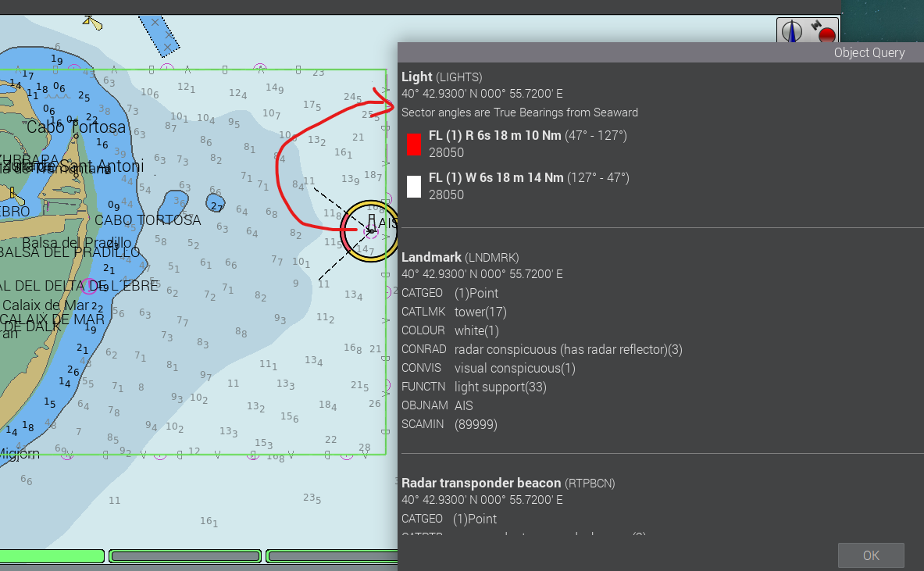Click the FL (1) R 6s 18 m 10 Nm entry

pyautogui.click(x=527, y=136)
